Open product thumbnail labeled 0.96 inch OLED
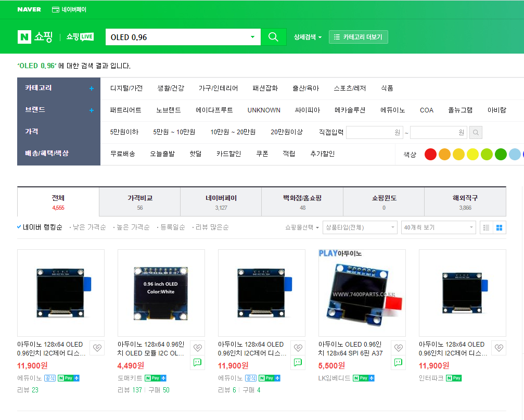The image size is (524, 420). point(161,293)
